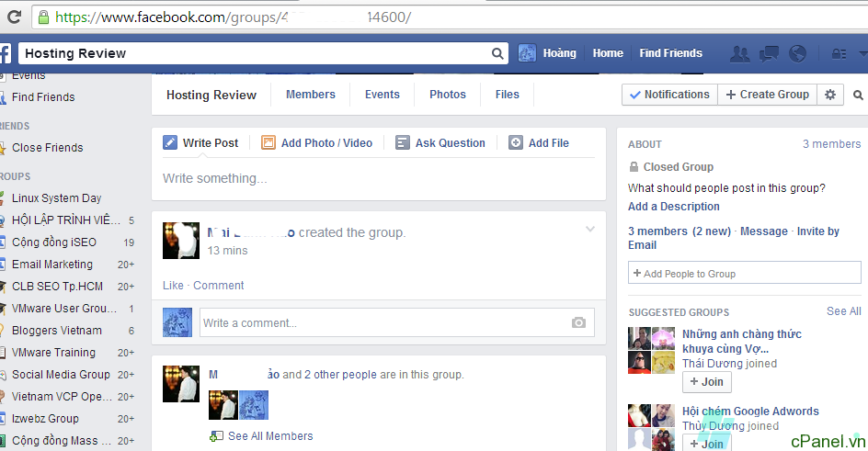Image resolution: width=868 pixels, height=451 pixels.
Task: Open Hosting Review group tab
Action: tap(211, 95)
